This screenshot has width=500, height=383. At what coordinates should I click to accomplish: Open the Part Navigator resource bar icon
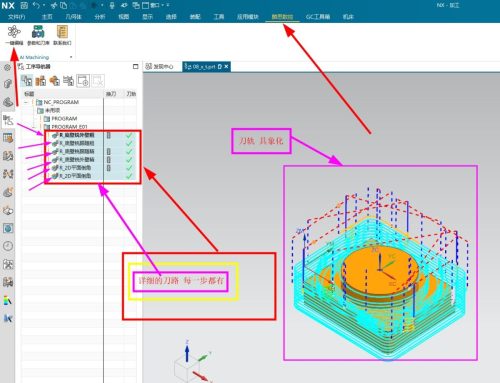[8, 102]
